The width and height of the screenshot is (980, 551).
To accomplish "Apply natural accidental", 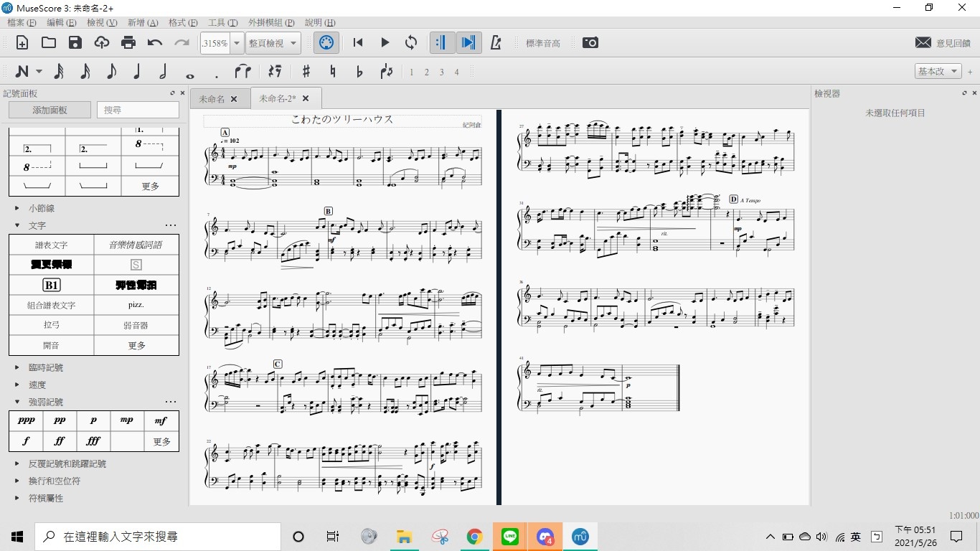I will pyautogui.click(x=333, y=71).
